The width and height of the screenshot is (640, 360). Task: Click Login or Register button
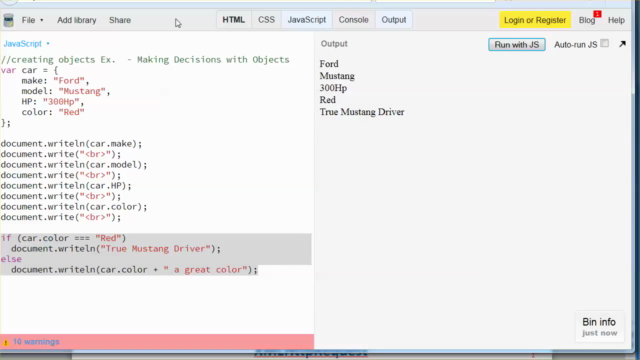pos(535,20)
